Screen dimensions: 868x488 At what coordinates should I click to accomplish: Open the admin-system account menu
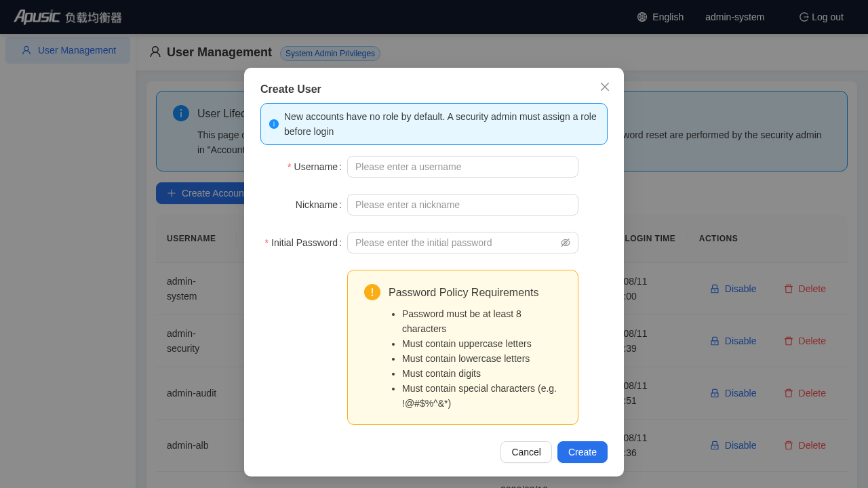coord(734,17)
